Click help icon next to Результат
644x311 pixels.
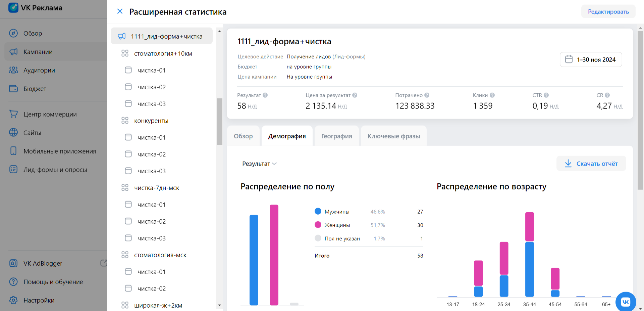click(265, 95)
